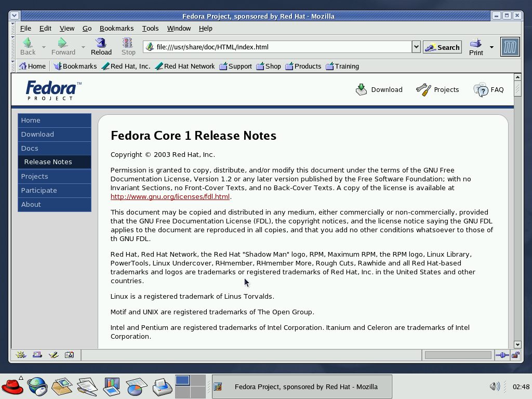Select Release Notes in sidebar
This screenshot has height=399, width=532.
[54, 162]
